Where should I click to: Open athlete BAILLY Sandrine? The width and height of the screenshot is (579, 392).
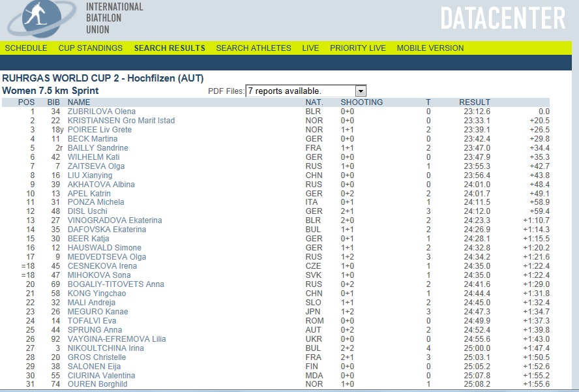pos(98,148)
